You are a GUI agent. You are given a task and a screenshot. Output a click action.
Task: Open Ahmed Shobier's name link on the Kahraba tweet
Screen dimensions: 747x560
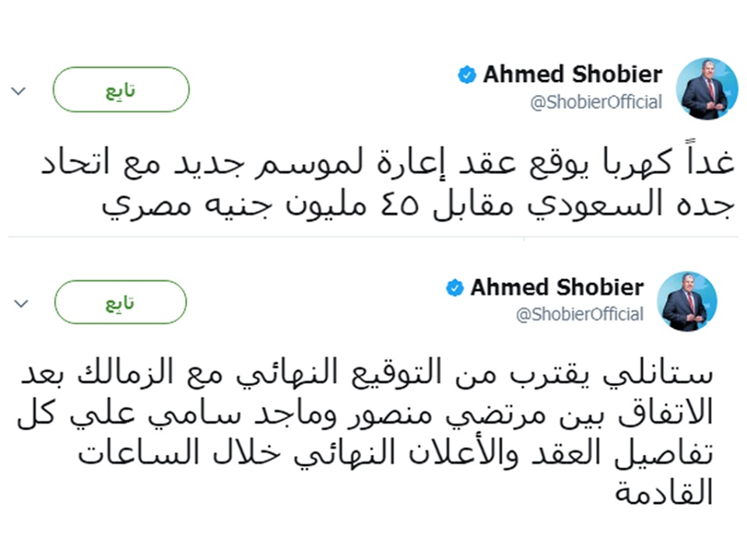point(572,75)
